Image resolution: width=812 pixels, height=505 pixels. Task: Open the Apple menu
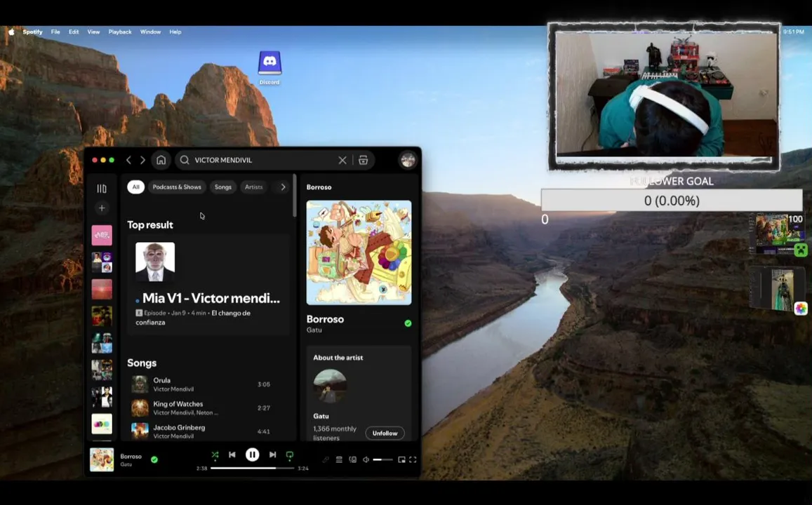click(11, 32)
